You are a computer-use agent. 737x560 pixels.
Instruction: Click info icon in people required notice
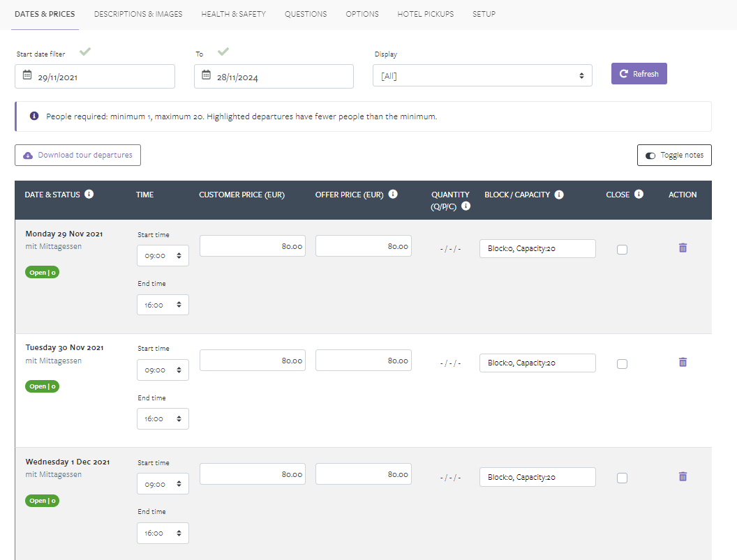(x=34, y=116)
